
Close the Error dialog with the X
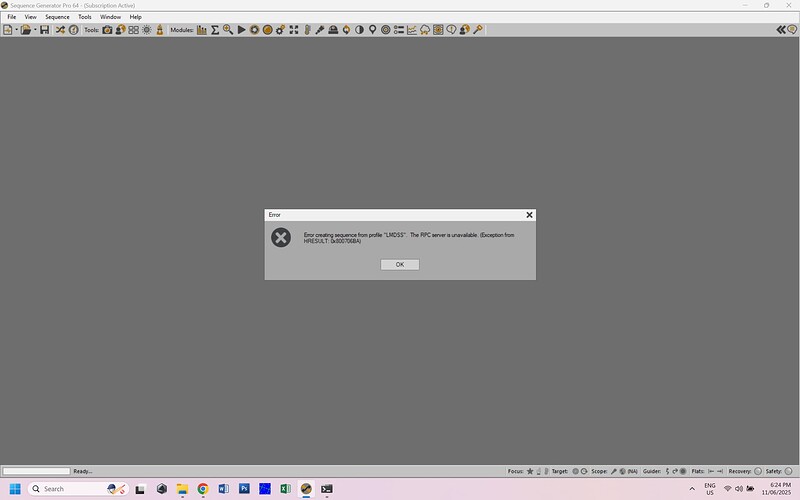[529, 214]
